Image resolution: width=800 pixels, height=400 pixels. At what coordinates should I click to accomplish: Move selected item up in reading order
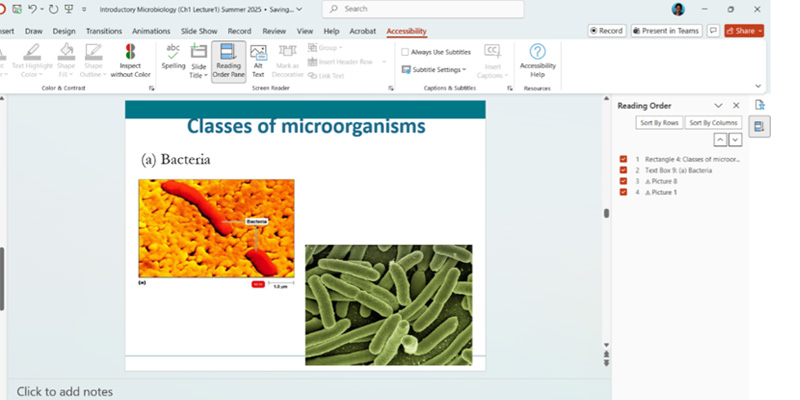click(x=718, y=139)
